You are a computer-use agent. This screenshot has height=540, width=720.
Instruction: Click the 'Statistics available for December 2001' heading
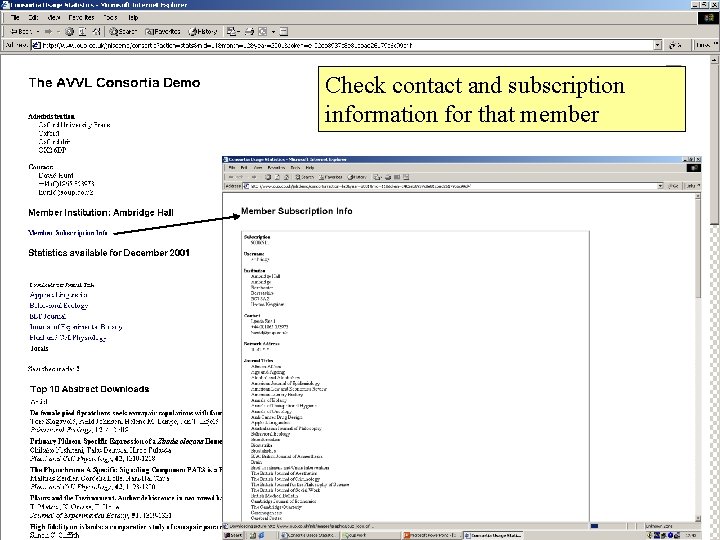(109, 253)
